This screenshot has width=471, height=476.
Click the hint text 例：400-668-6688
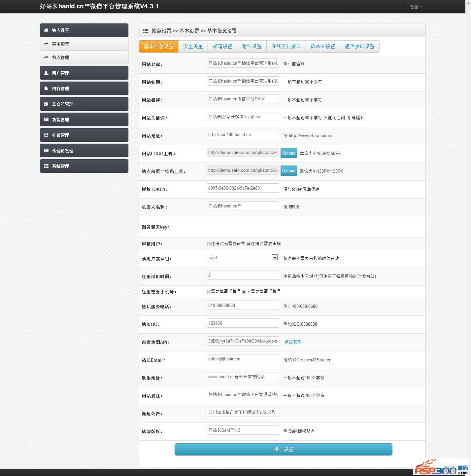300,306
